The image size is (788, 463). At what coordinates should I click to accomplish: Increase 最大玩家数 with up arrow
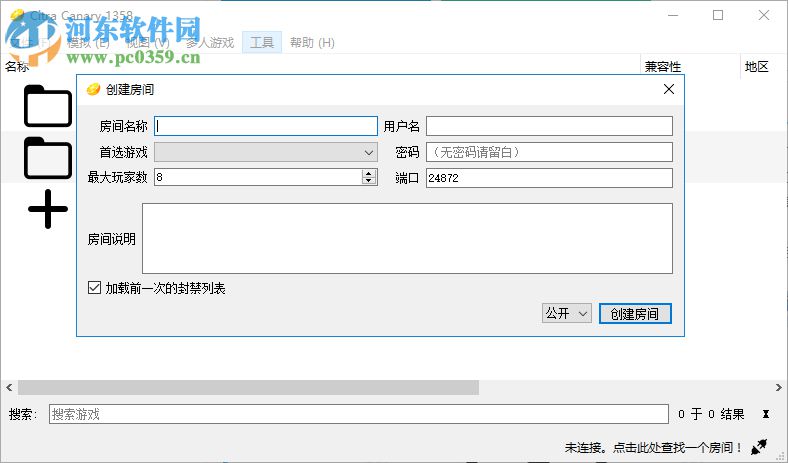pos(369,173)
